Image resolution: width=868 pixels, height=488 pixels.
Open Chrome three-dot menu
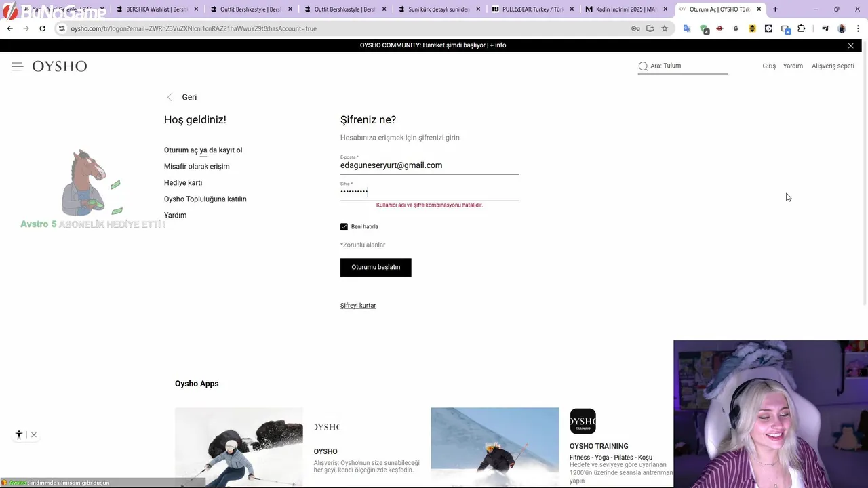[858, 28]
